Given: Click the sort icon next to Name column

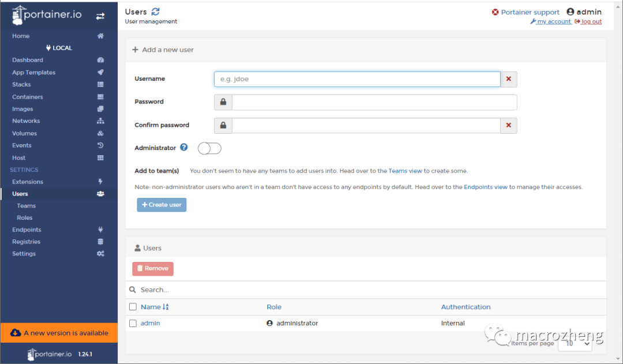Looking at the screenshot, I should click(166, 307).
